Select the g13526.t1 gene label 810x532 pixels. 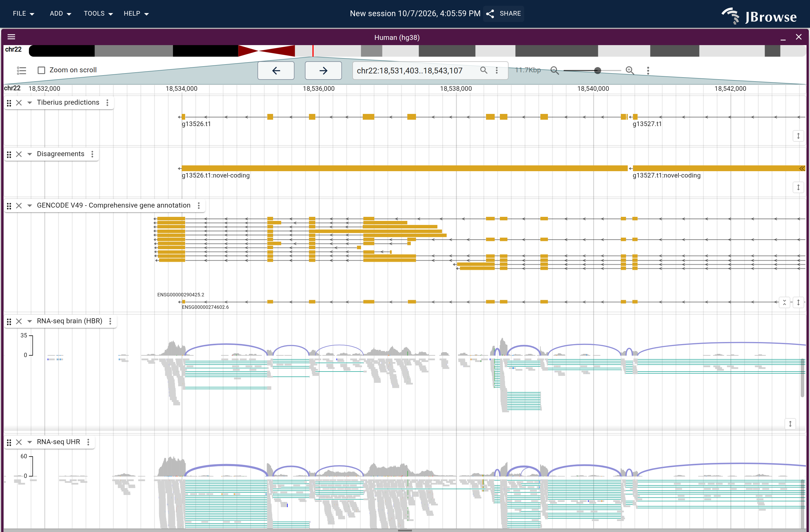pyautogui.click(x=196, y=124)
